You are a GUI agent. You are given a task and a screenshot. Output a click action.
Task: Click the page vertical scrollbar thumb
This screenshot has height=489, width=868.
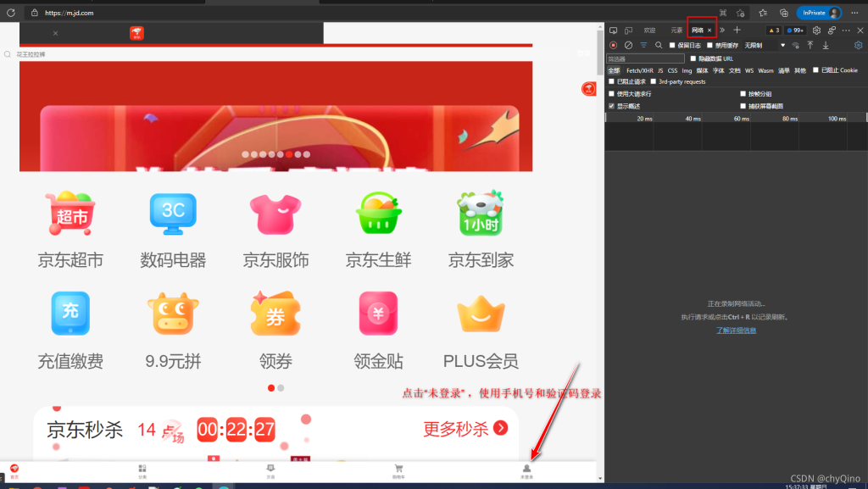pos(600,53)
